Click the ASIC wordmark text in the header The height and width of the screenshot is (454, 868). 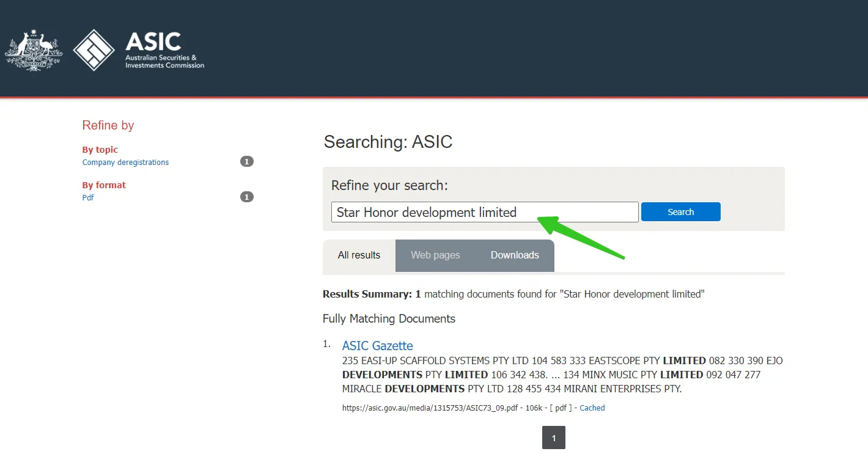[153, 42]
